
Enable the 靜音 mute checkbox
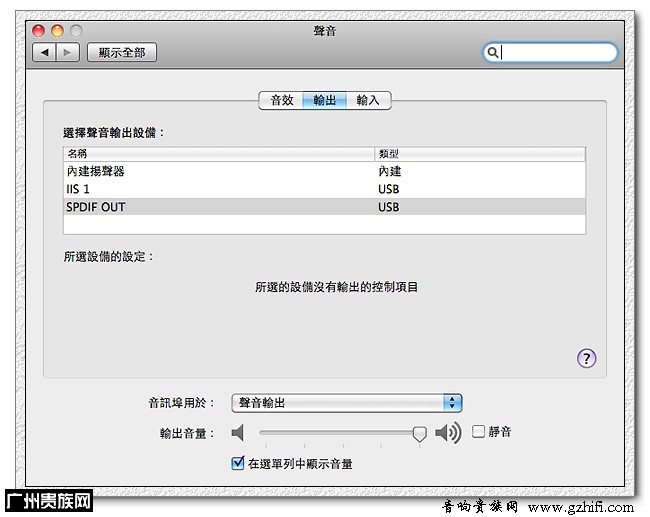tap(478, 432)
